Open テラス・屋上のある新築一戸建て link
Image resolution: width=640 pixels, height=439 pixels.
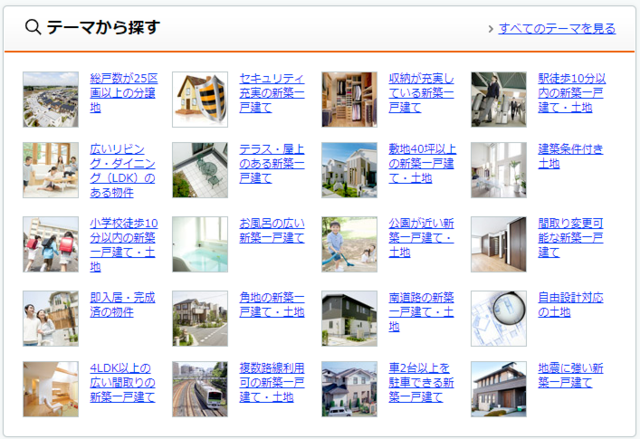click(272, 163)
